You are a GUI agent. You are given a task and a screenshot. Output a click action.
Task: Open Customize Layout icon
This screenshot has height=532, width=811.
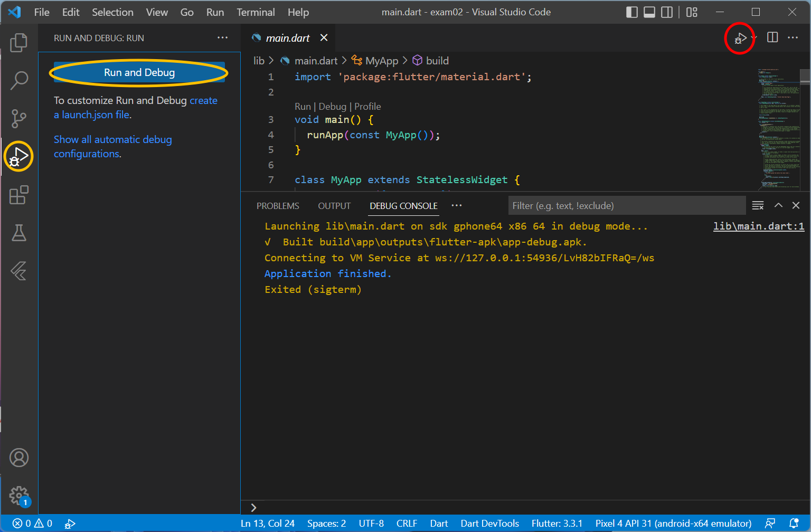692,12
